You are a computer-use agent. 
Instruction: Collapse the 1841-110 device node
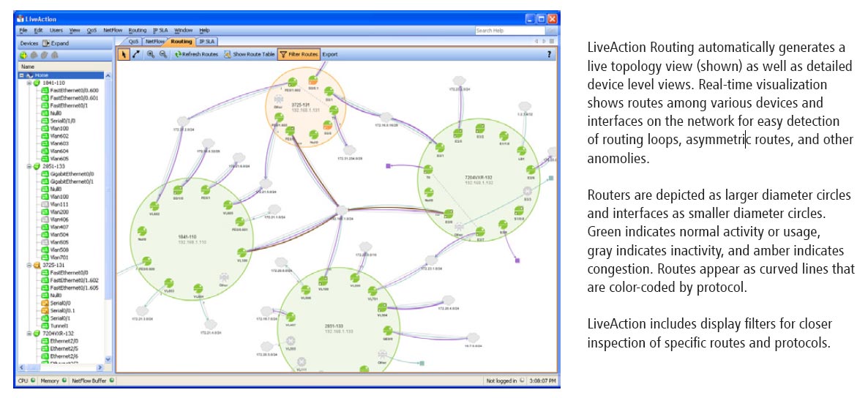click(29, 83)
